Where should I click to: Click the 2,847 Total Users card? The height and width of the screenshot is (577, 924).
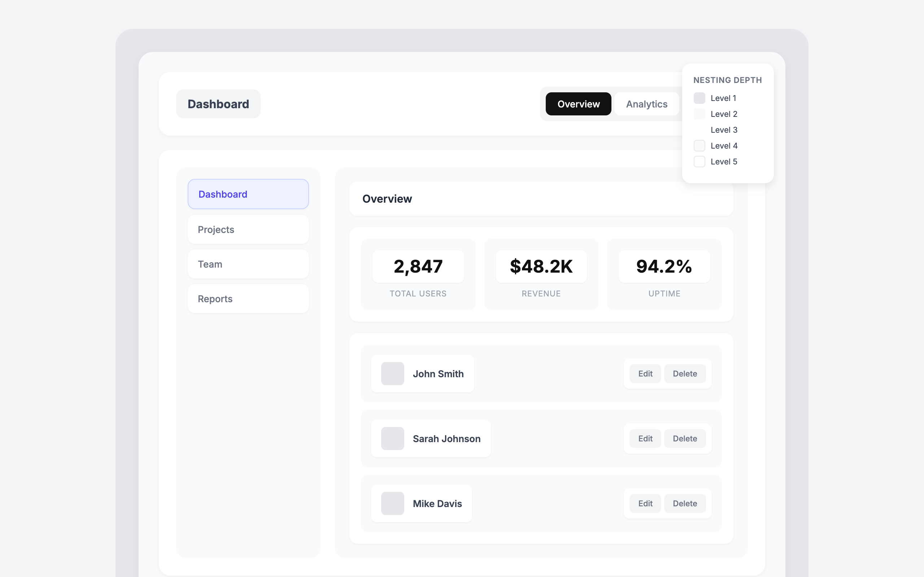coord(418,274)
